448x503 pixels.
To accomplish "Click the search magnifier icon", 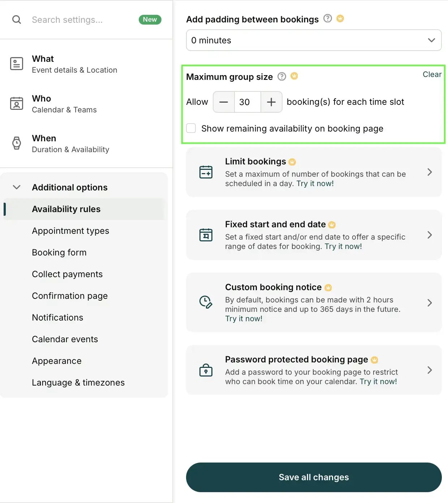I will click(x=17, y=20).
